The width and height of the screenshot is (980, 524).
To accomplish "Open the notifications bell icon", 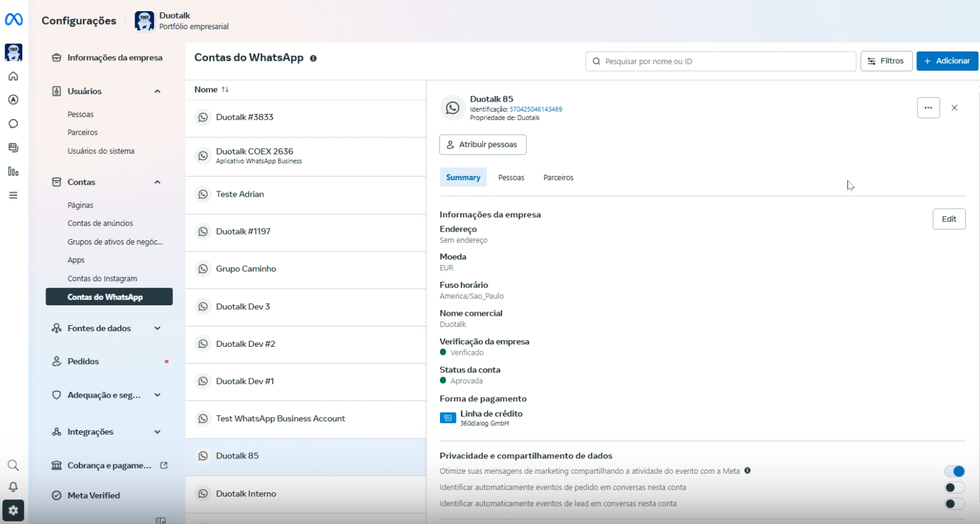I will coord(13,487).
